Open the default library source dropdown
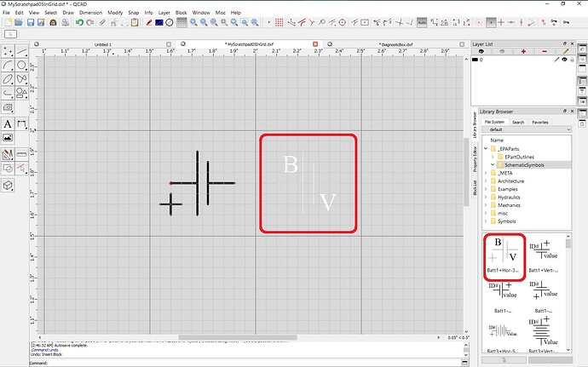Viewport: 588px width, 367px height. [527, 129]
